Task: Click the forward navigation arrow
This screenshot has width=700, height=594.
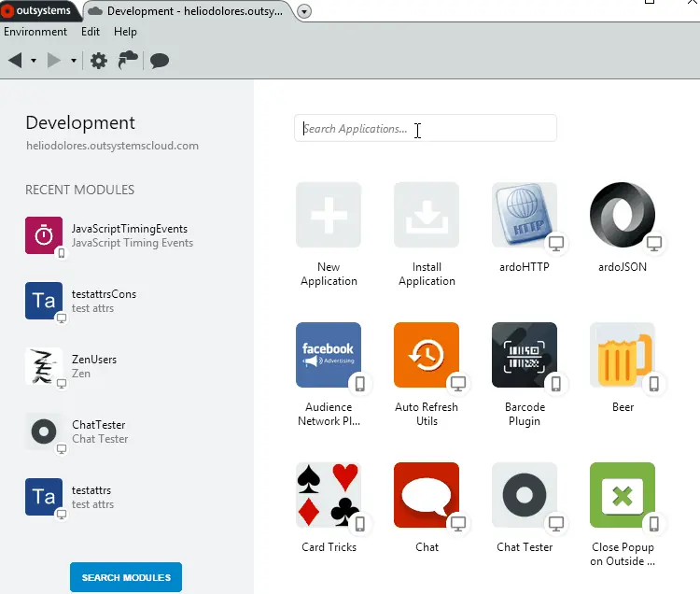Action: pyautogui.click(x=54, y=61)
